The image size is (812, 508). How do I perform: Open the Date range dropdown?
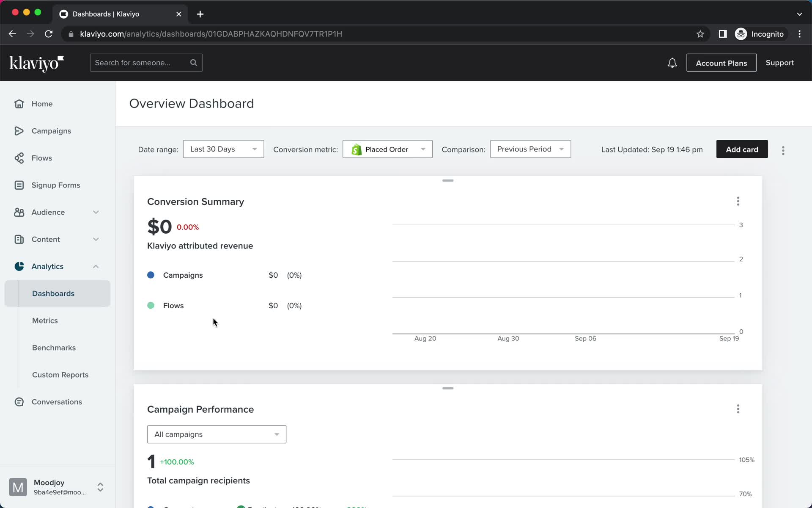(223, 149)
